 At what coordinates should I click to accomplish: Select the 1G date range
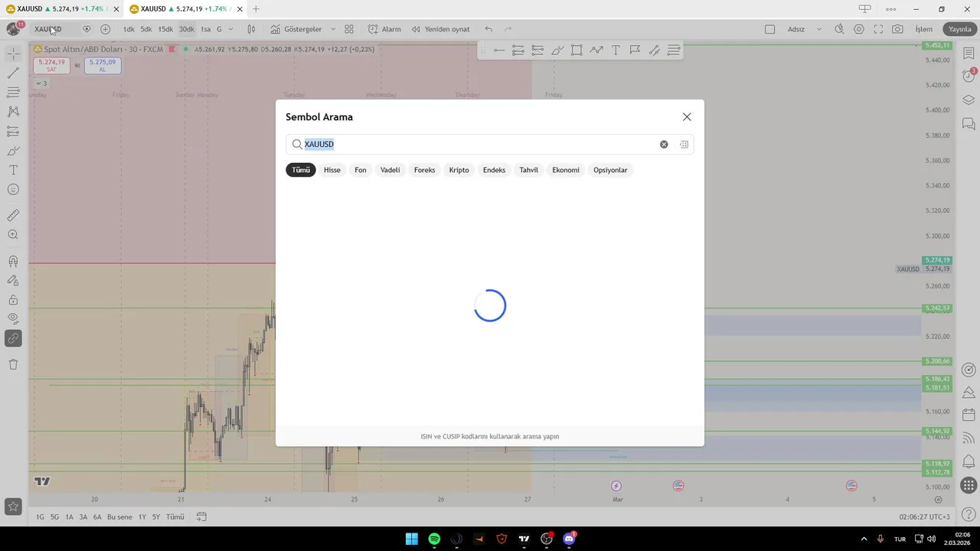40,517
